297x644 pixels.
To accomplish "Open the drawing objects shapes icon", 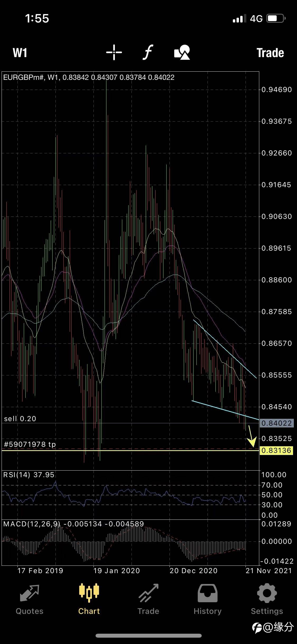I will 182,52.
